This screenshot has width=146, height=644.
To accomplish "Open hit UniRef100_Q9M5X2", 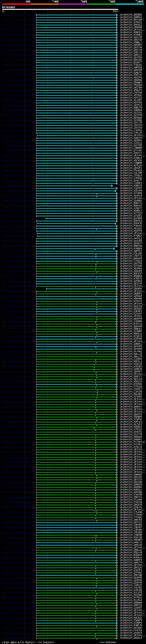I will pyautogui.click(x=131, y=17).
